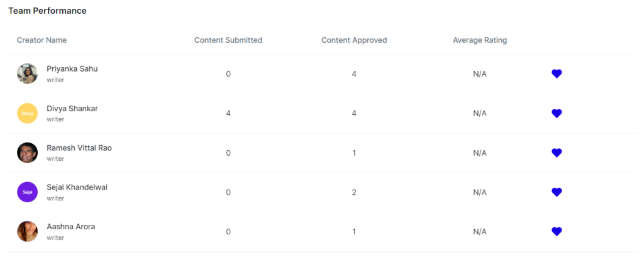Toggle the heart for Sejal Khandelwal
Screen dimensions: 644x260
[557, 192]
